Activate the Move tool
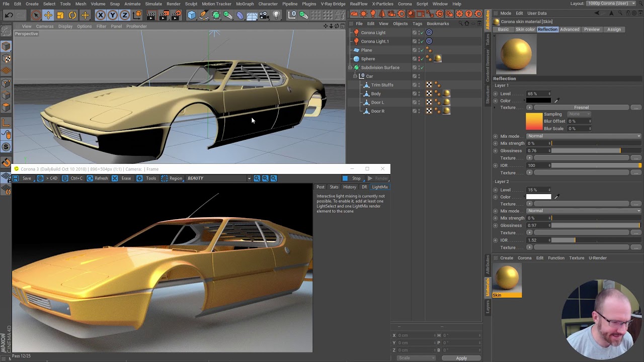 click(x=48, y=15)
